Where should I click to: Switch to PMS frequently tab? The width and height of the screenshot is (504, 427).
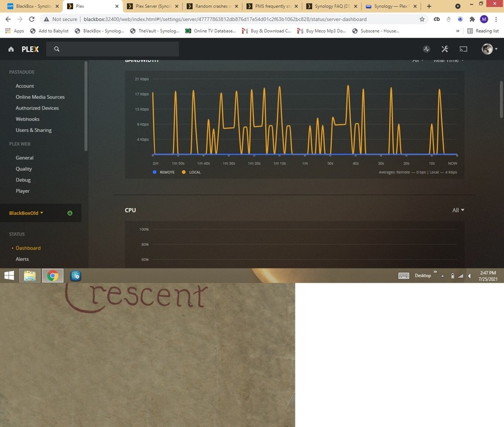tap(272, 6)
